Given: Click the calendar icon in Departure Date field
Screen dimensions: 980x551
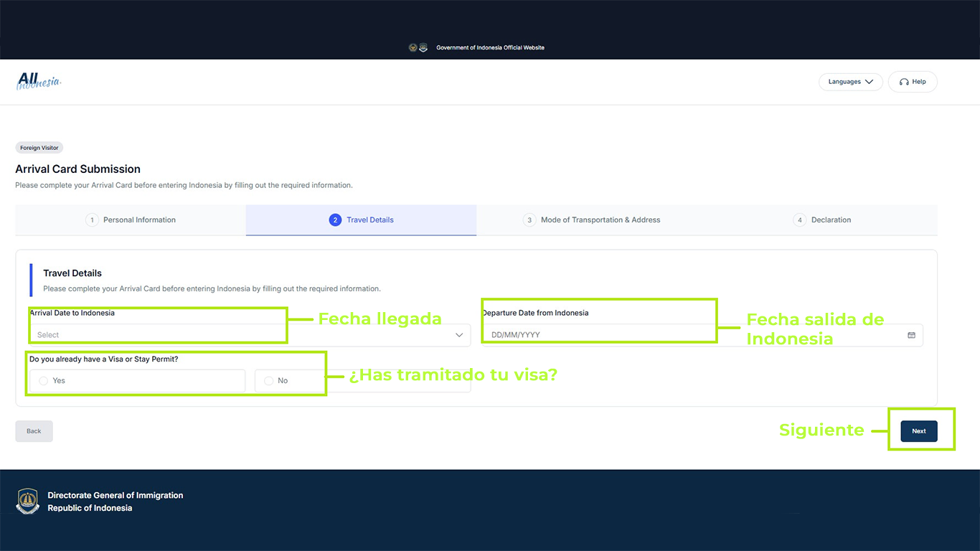Looking at the screenshot, I should tap(911, 335).
